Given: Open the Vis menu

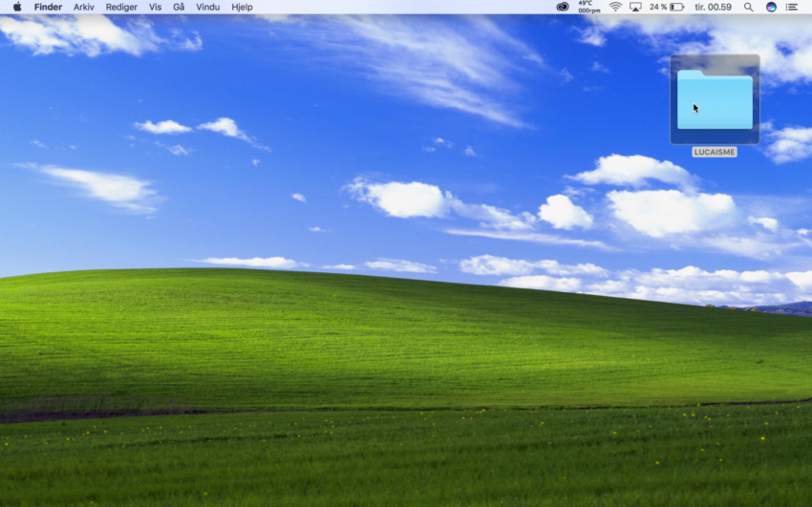Looking at the screenshot, I should 155,7.
